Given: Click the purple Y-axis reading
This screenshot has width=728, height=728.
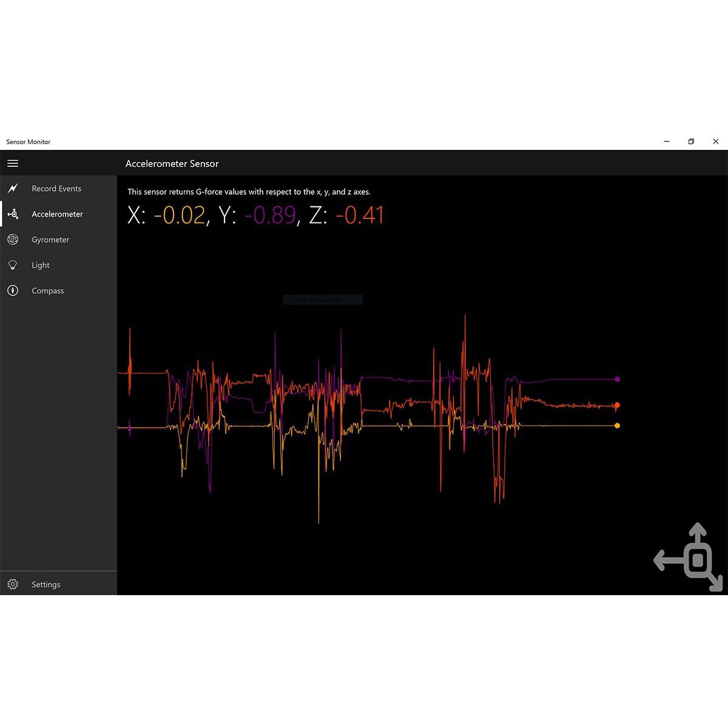Looking at the screenshot, I should tap(271, 215).
